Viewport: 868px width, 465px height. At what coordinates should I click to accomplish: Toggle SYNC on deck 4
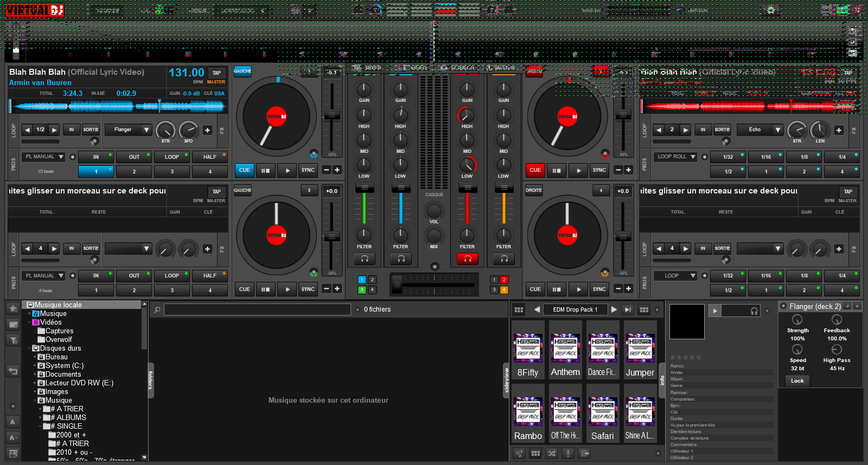coord(599,289)
